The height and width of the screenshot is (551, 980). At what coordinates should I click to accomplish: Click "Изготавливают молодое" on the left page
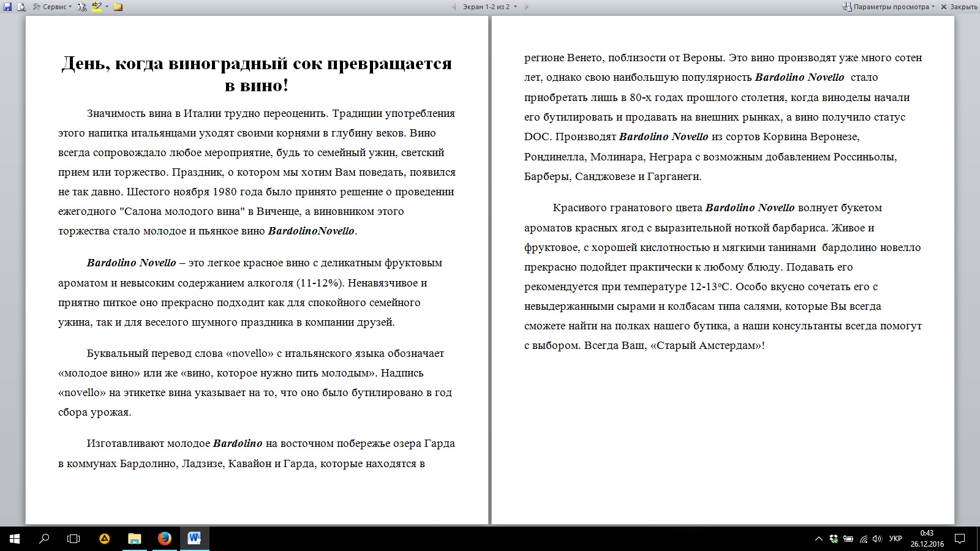(148, 443)
